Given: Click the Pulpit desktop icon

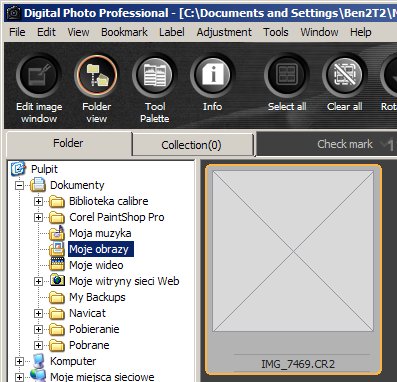Looking at the screenshot, I should click(x=18, y=169).
